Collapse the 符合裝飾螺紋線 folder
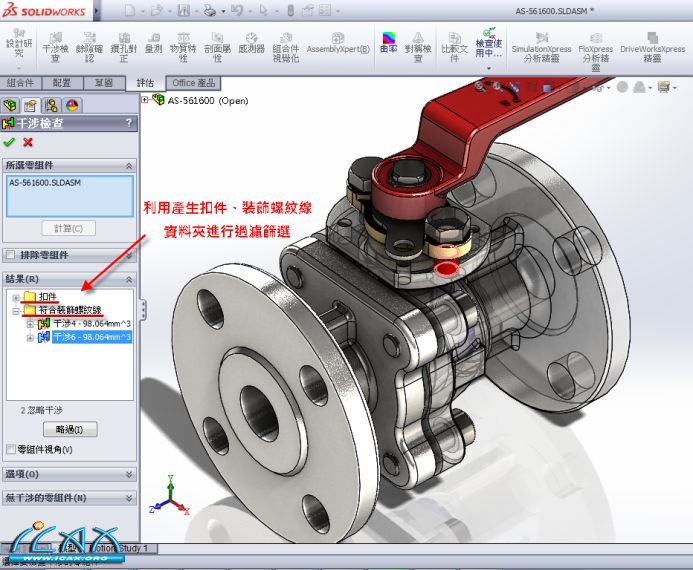 click(x=15, y=311)
